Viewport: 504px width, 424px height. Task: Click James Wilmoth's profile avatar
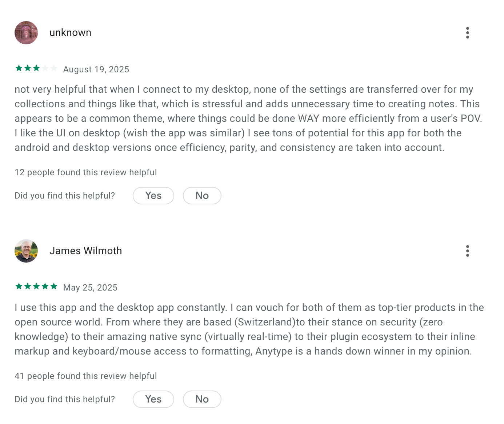click(x=26, y=251)
